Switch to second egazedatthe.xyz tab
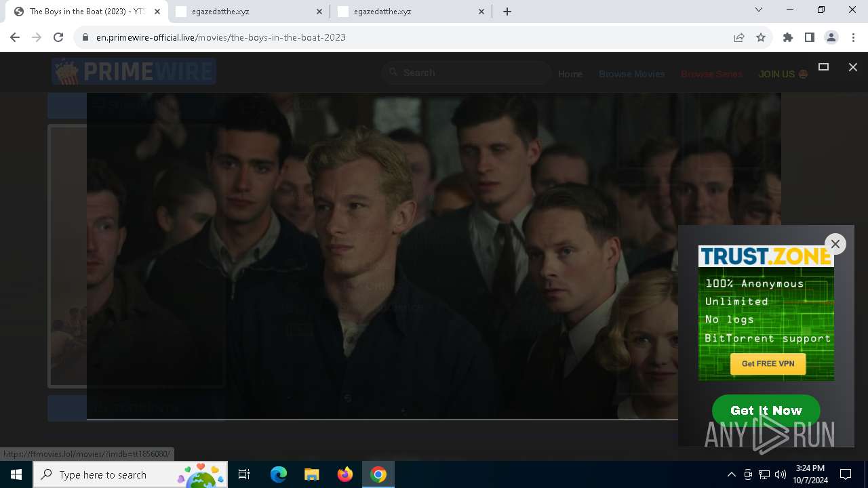This screenshot has height=488, width=868. [412, 12]
